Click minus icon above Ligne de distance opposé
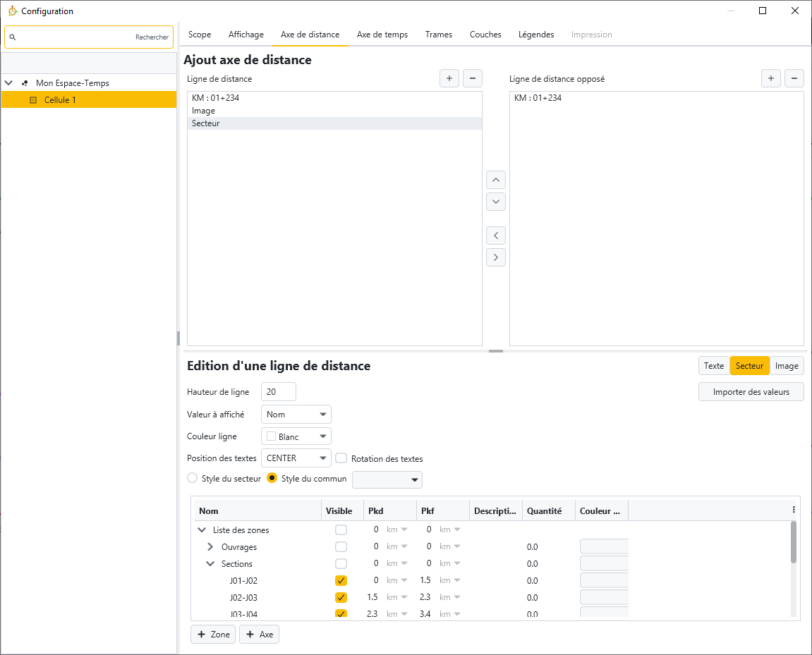 (794, 78)
